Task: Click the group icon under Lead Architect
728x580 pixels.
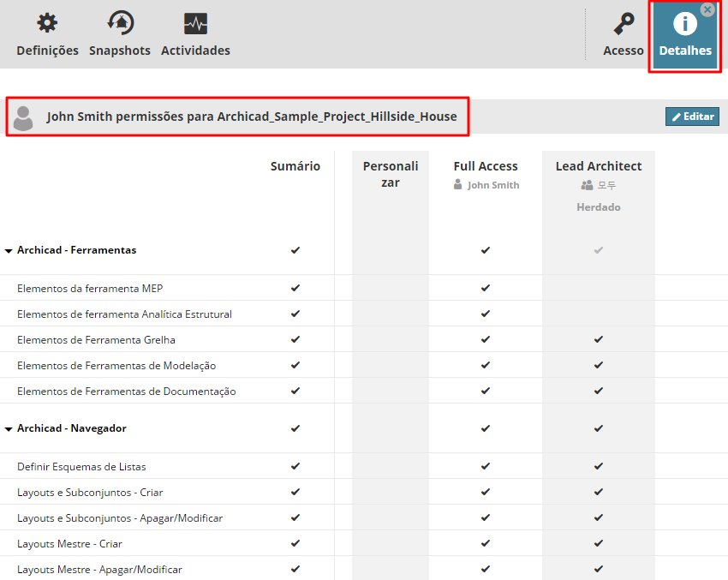Action: pyautogui.click(x=587, y=185)
